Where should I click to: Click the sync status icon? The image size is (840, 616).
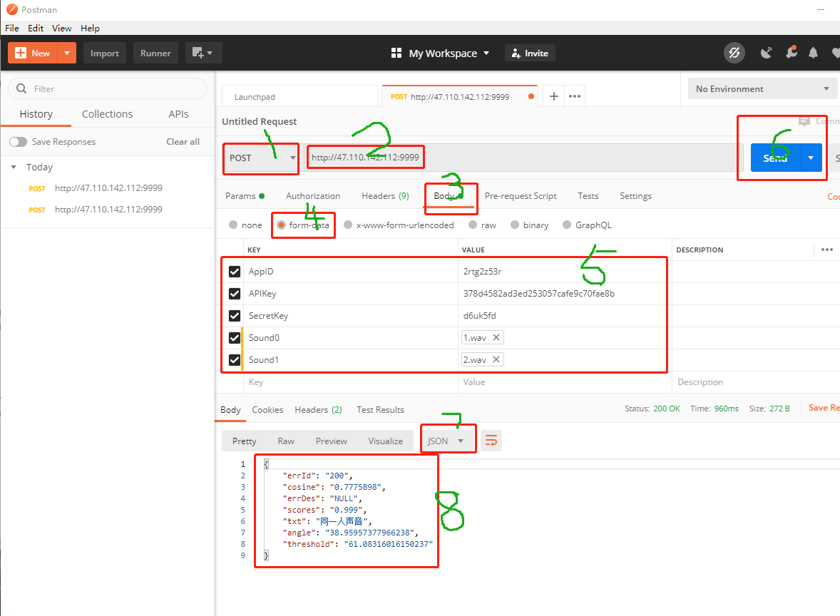coord(734,53)
